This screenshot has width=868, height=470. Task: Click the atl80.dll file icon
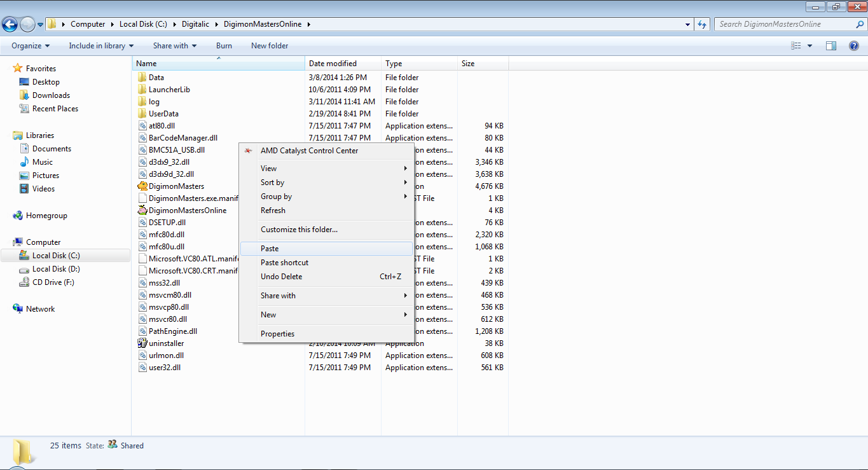coord(142,126)
